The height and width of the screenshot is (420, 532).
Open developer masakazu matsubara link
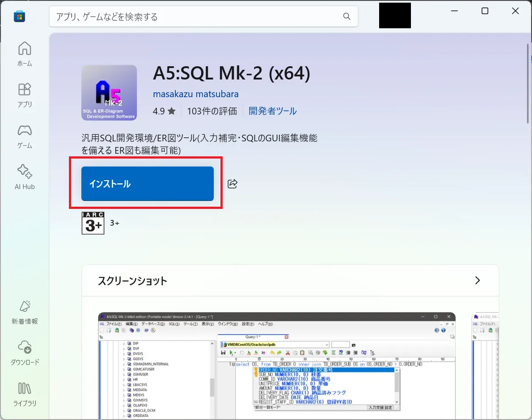click(196, 94)
